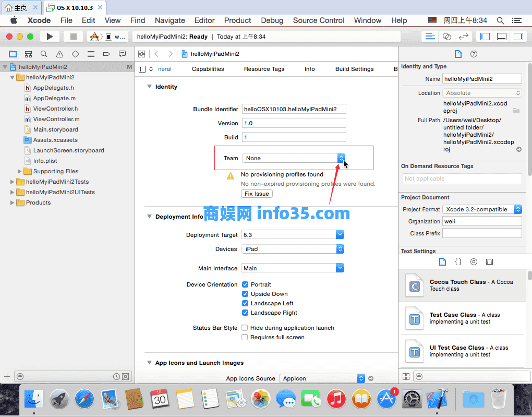Viewport: 532px width, 417px height.
Task: Open the Product menu
Action: [x=237, y=20]
